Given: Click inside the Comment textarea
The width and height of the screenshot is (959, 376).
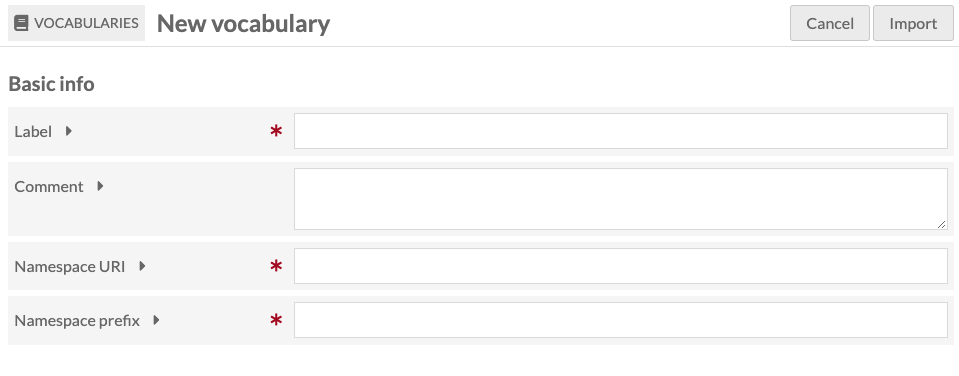Looking at the screenshot, I should pyautogui.click(x=621, y=199).
